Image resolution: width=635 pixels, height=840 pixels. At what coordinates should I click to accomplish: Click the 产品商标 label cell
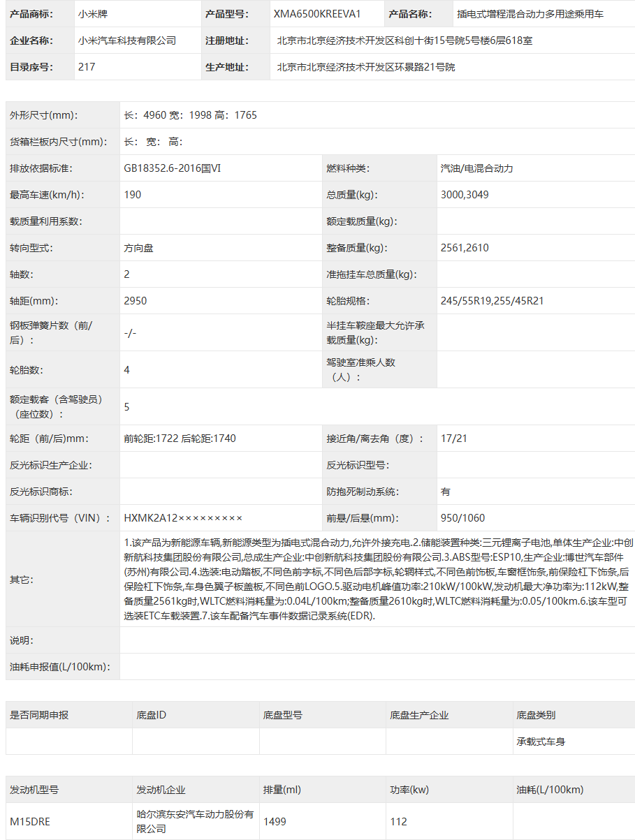[x=40, y=14]
